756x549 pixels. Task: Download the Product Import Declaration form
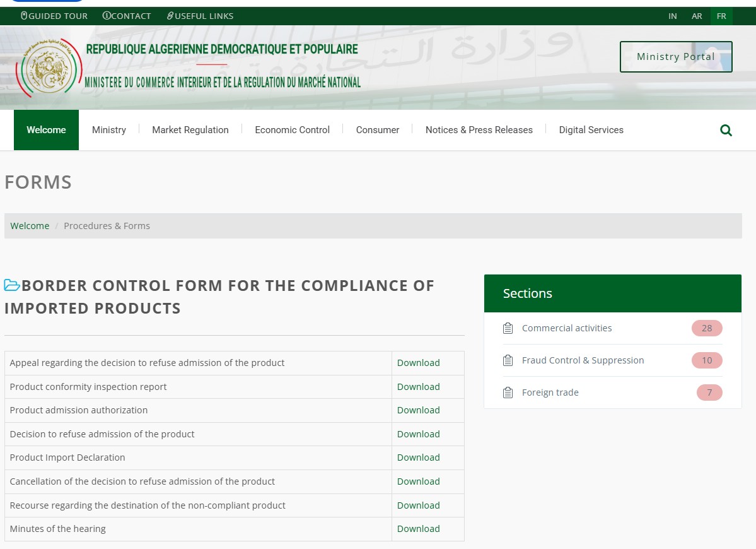coord(418,458)
